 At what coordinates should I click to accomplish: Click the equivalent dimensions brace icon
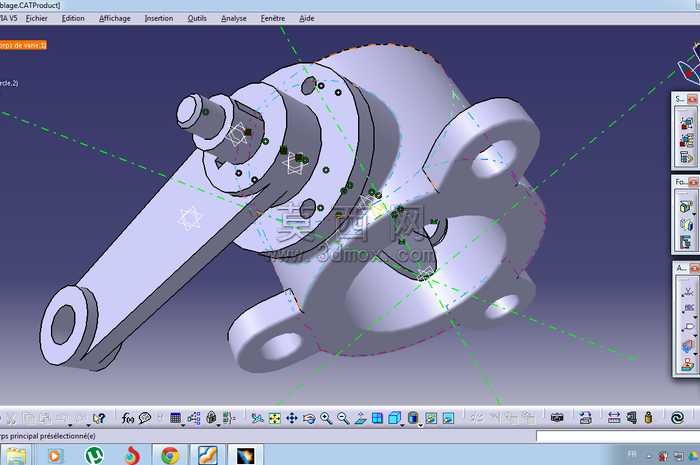pyautogui.click(x=229, y=418)
